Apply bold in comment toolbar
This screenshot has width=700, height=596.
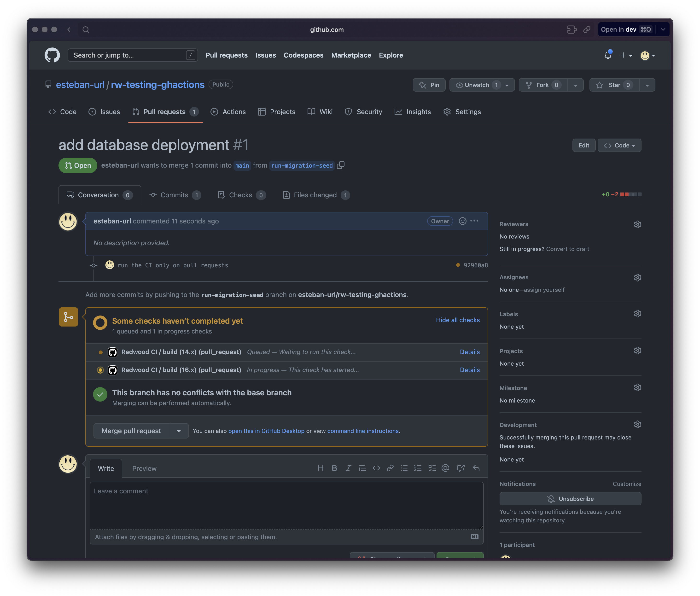(x=334, y=468)
